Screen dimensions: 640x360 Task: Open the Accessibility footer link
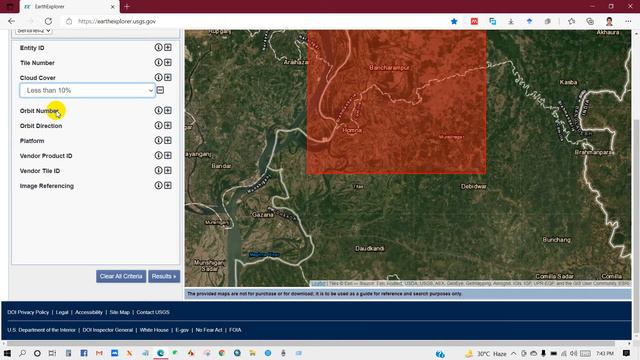[x=89, y=312]
